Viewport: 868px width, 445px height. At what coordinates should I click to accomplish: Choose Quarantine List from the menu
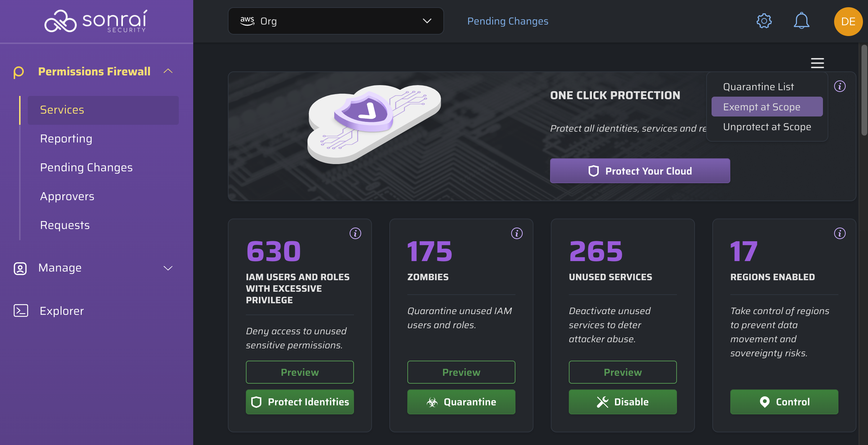coord(758,87)
